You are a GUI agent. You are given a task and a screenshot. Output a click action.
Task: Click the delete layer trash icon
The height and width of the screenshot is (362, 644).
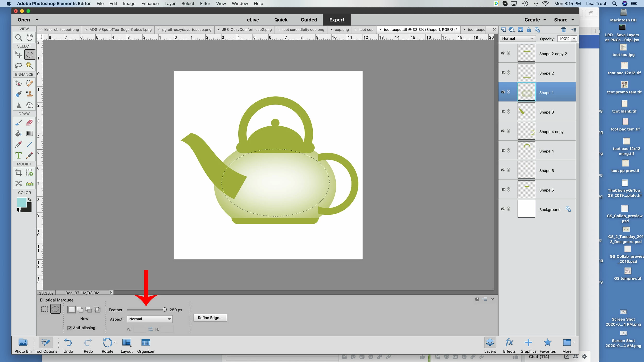pos(563,30)
